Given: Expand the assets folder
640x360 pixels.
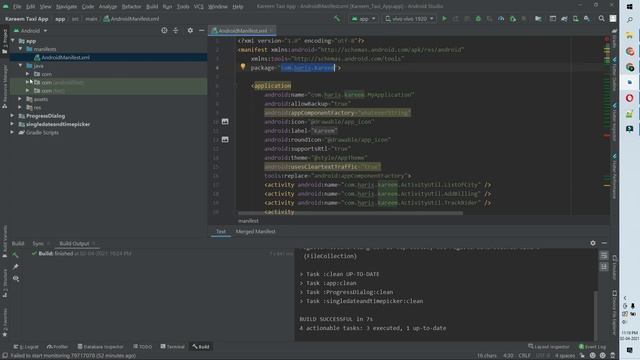Looking at the screenshot, I should point(20,99).
